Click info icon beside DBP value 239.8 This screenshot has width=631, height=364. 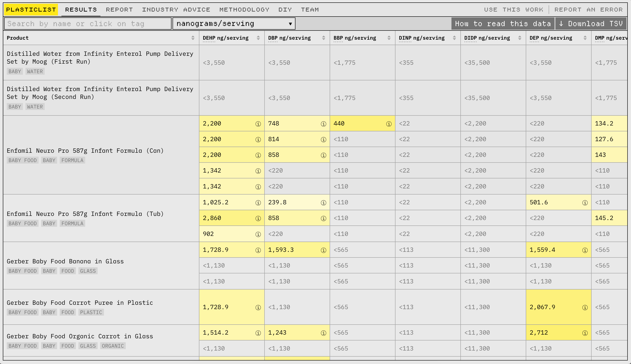(x=324, y=203)
